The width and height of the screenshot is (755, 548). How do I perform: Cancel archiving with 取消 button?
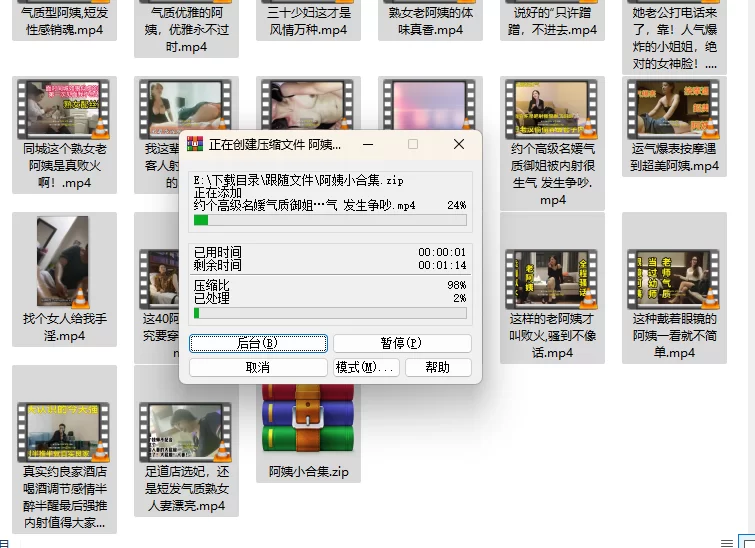point(258,367)
